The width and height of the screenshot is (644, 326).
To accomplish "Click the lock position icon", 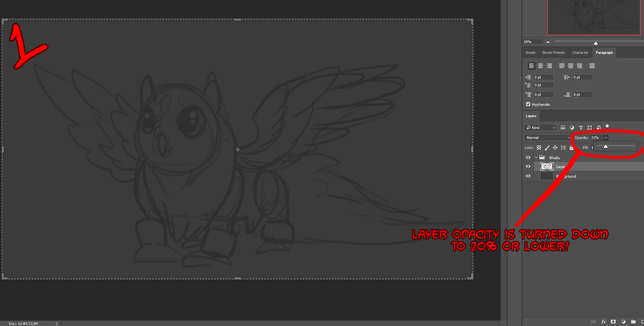I will [555, 147].
